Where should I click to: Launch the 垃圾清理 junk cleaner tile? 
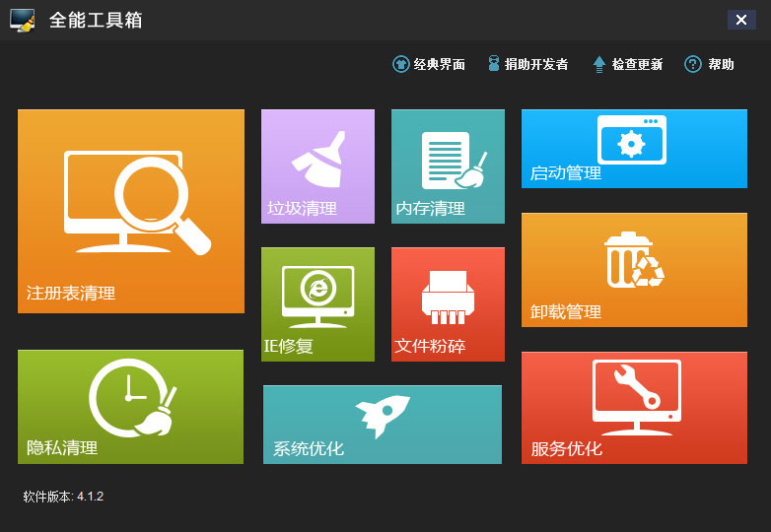317,166
